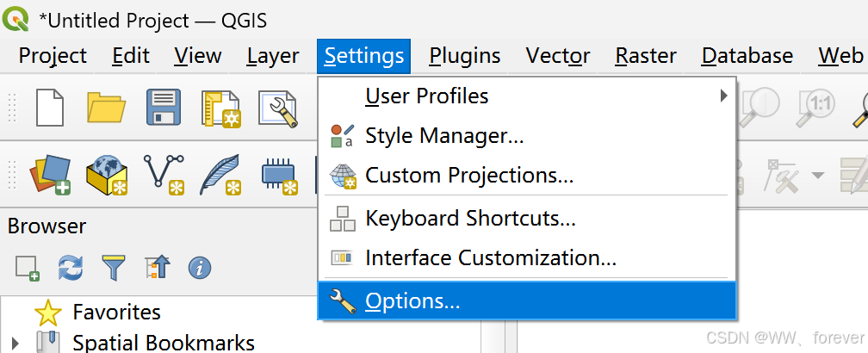Select Favorites in the Browser tree
Image resolution: width=868 pixels, height=353 pixels.
pyautogui.click(x=117, y=312)
